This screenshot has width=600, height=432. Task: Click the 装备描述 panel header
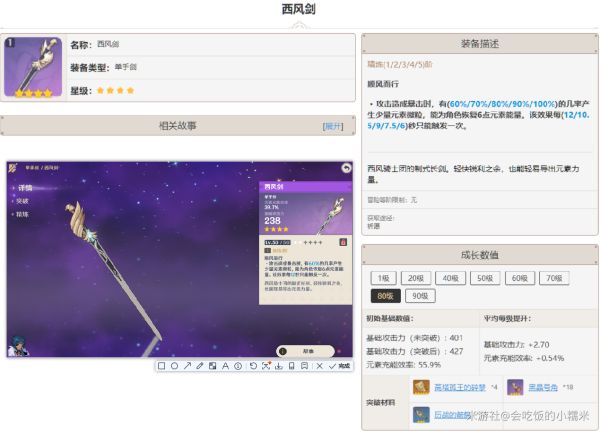coord(480,44)
